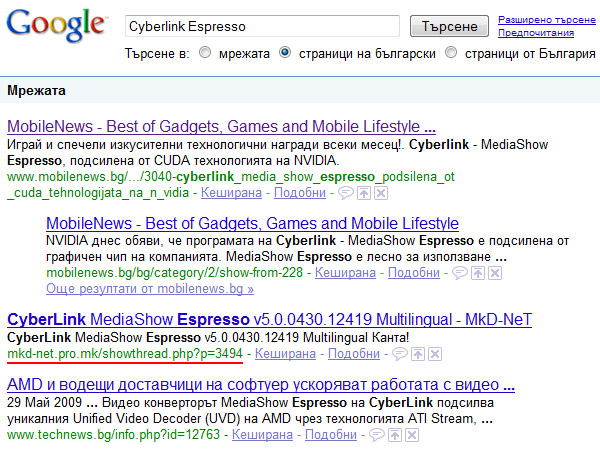Click URL text www.technews.bg/info.php?id=12763
Viewport: 600px width, 449px height.
pyautogui.click(x=113, y=434)
